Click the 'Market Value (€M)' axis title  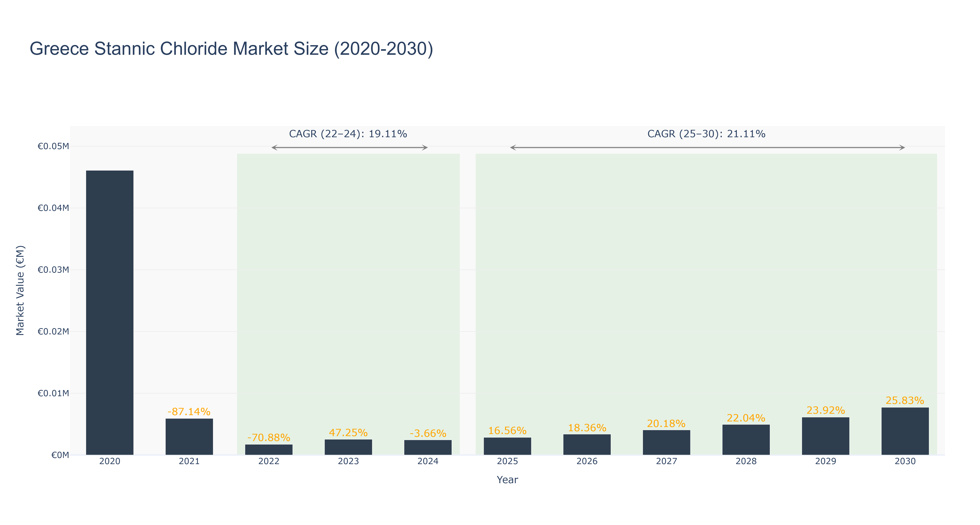tap(20, 290)
